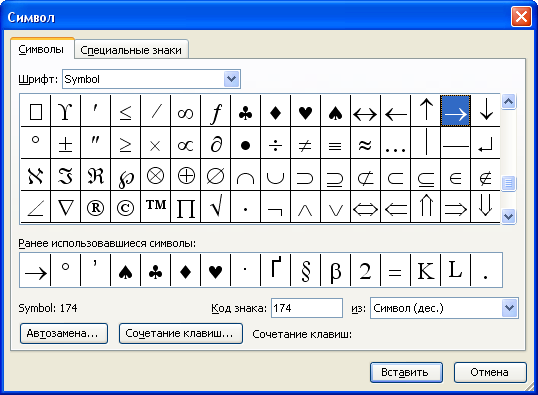Select the left-right arrow symbol in the first row
538x395 pixels.
[365, 111]
